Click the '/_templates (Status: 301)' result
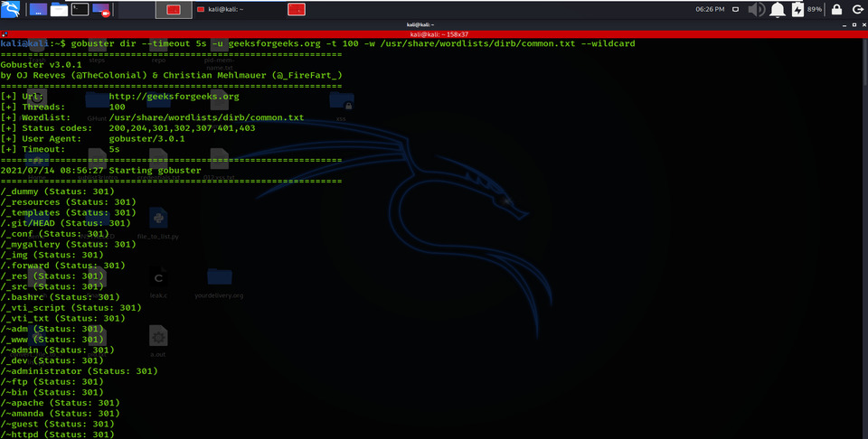Screen dimensions: 868x439 click(x=68, y=212)
